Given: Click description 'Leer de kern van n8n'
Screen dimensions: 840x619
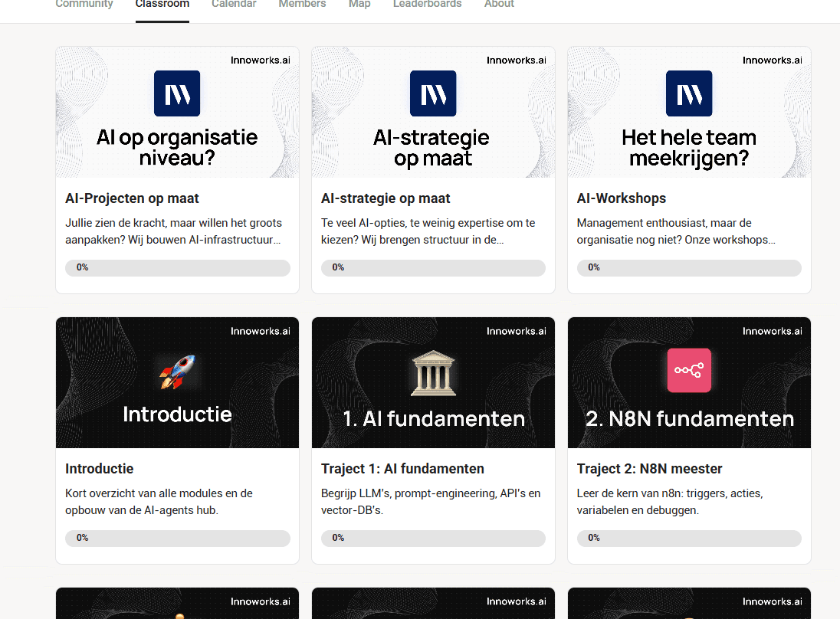Looking at the screenshot, I should [670, 502].
